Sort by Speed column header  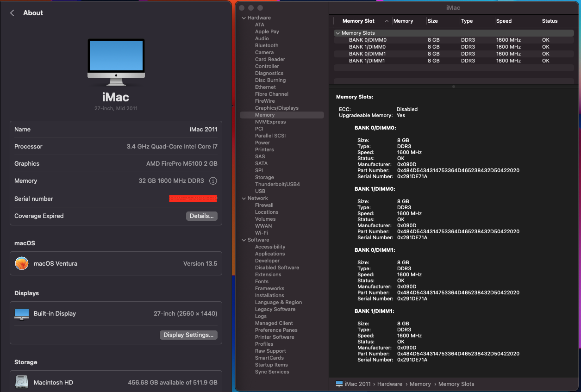[504, 21]
